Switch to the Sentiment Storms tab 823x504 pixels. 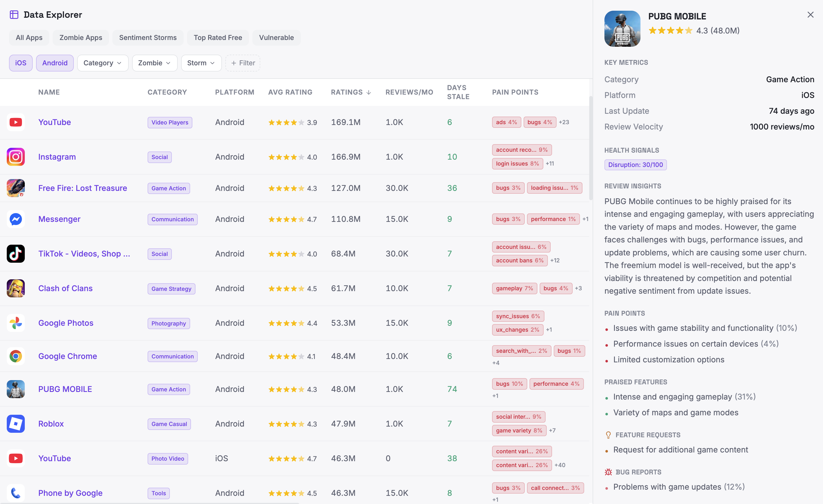tap(148, 37)
